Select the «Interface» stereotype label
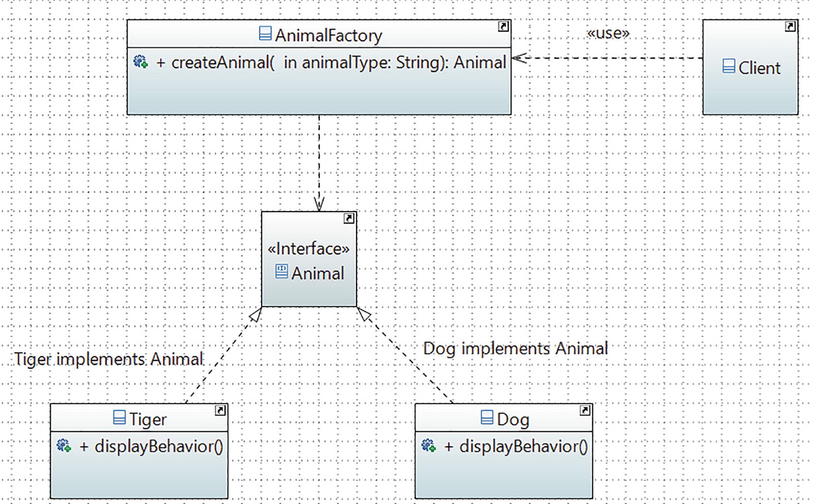Image resolution: width=814 pixels, height=504 pixels. (x=309, y=248)
